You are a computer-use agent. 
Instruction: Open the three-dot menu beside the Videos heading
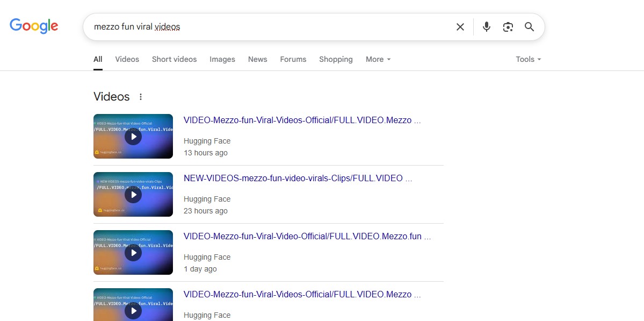coord(140,96)
